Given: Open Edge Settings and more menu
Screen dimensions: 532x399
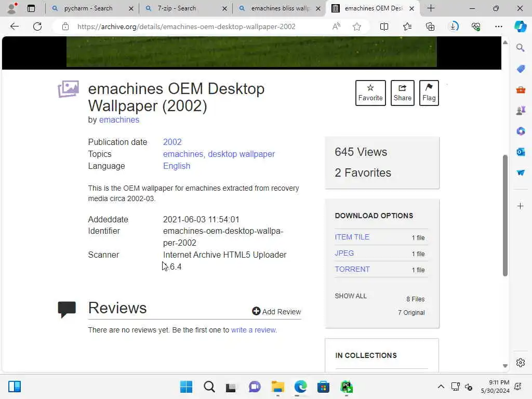Looking at the screenshot, I should (498, 26).
